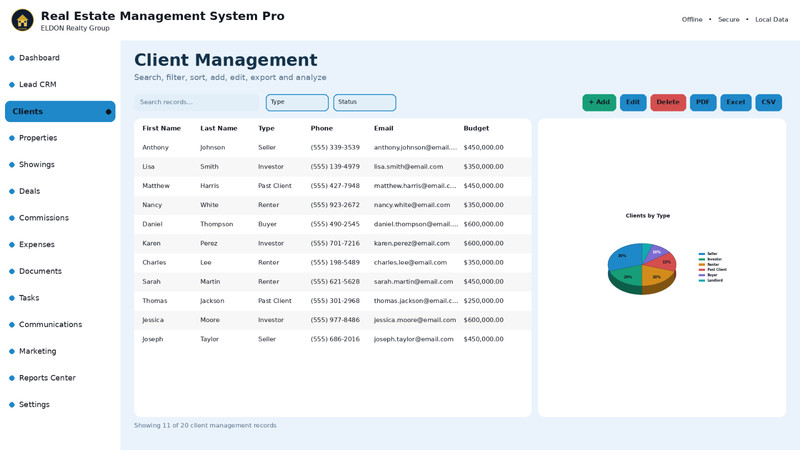Open the Type filter dropdown
Image resolution: width=800 pixels, height=450 pixels.
coord(297,102)
